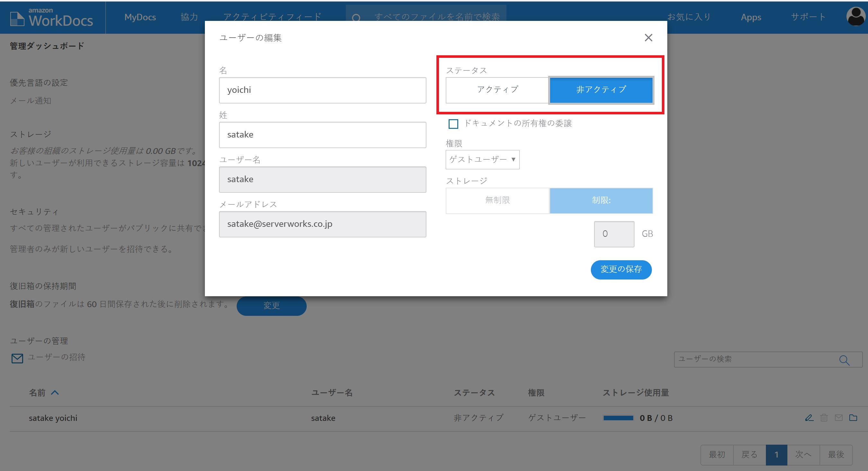Go to 最後 page
This screenshot has width=868, height=471.
pos(836,455)
